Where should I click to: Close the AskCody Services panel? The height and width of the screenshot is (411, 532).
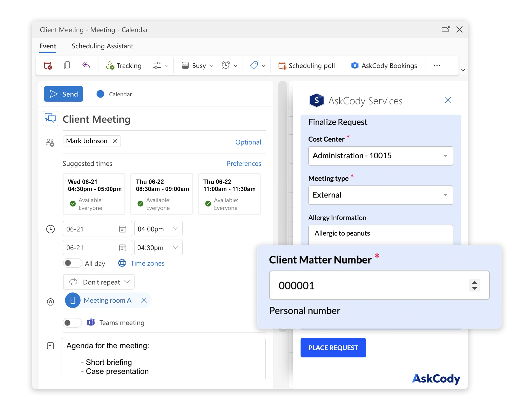(448, 100)
